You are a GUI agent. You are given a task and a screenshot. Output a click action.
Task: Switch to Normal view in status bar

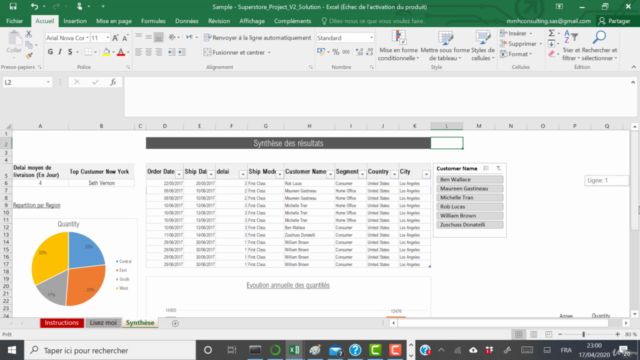click(x=519, y=334)
